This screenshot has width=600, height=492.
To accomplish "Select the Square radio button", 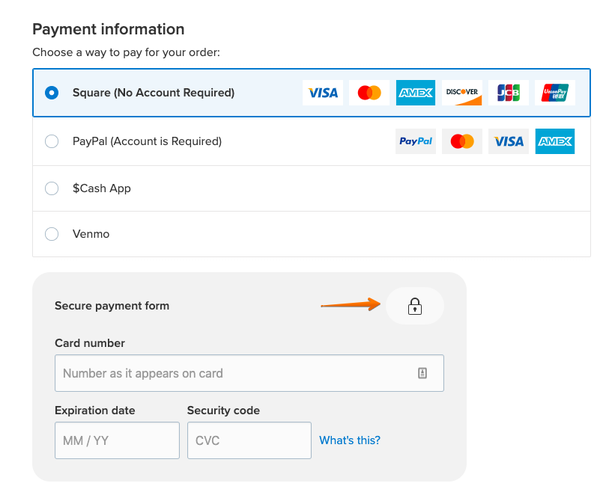I will coord(52,93).
